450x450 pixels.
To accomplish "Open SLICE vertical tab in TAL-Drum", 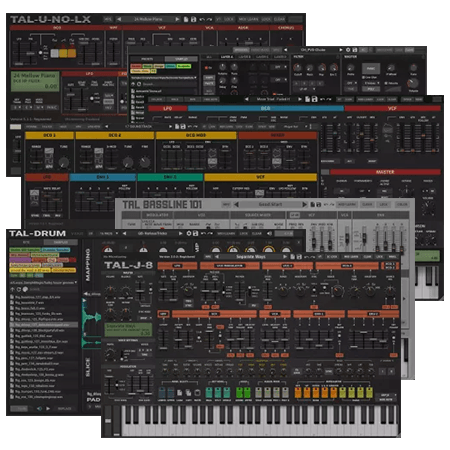I will 88,368.
